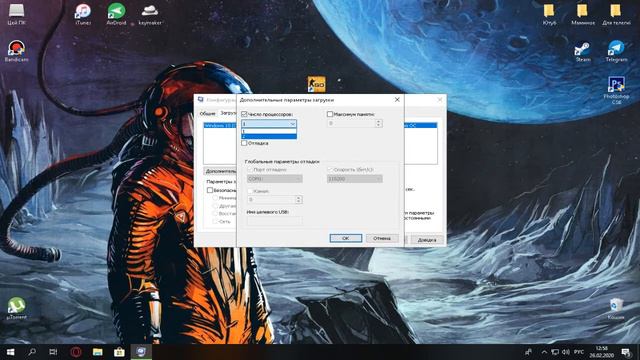Screen dimensions: 640x360
Task: Open the taskbar clock and date
Action: [x=602, y=352]
